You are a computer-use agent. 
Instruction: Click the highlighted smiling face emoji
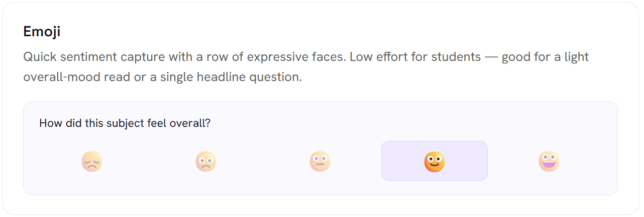click(x=435, y=161)
